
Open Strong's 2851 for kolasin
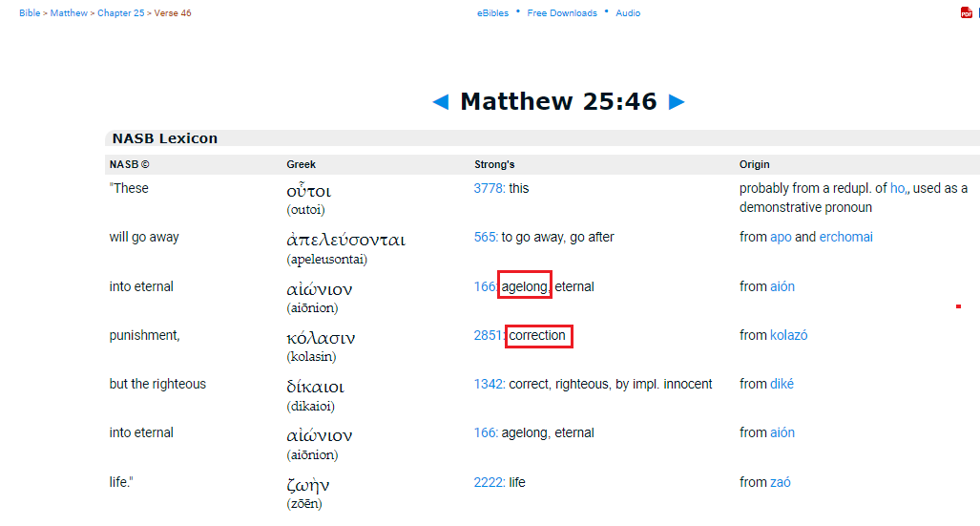pos(488,335)
